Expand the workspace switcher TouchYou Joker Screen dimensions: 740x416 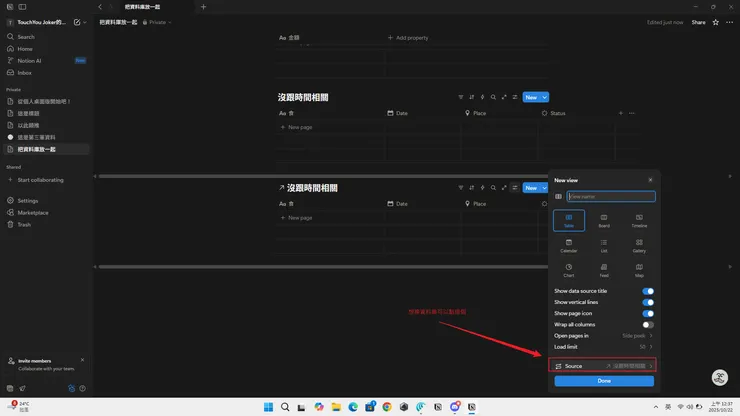46,22
